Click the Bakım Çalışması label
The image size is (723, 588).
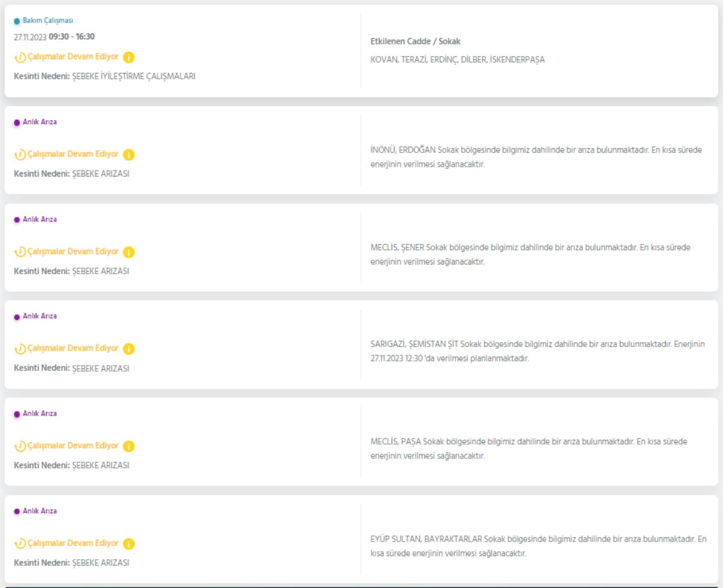[x=48, y=20]
